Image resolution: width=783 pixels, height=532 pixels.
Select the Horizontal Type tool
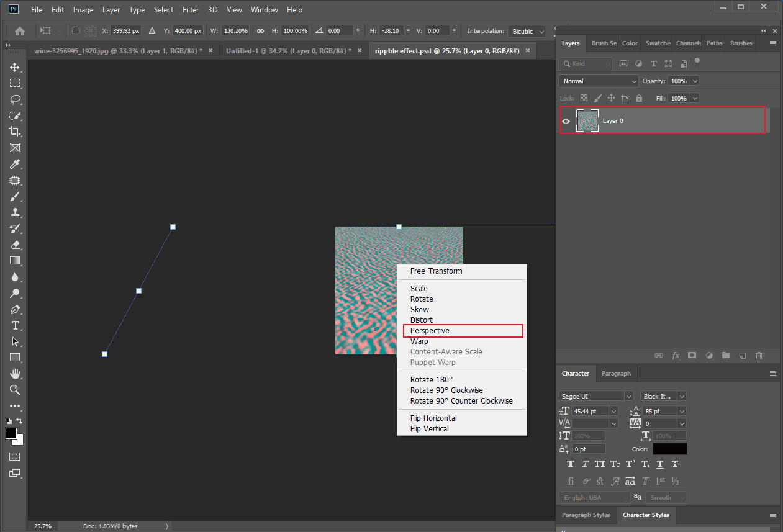(15, 325)
